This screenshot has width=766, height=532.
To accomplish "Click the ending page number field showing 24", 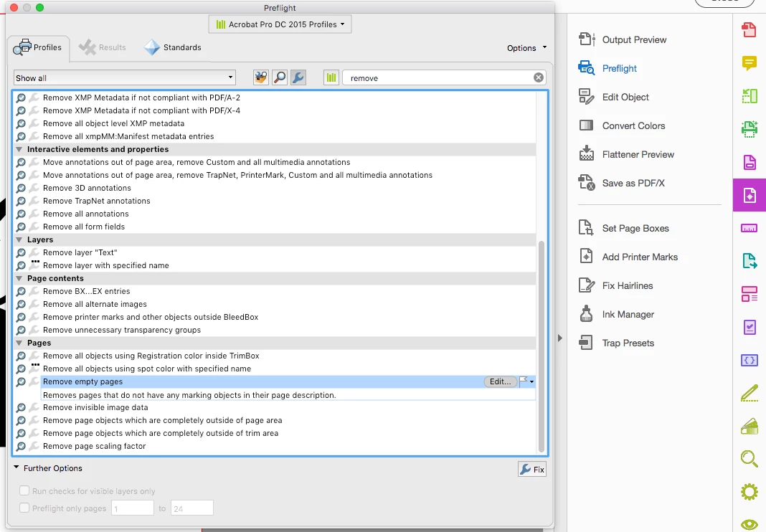I will pyautogui.click(x=192, y=508).
